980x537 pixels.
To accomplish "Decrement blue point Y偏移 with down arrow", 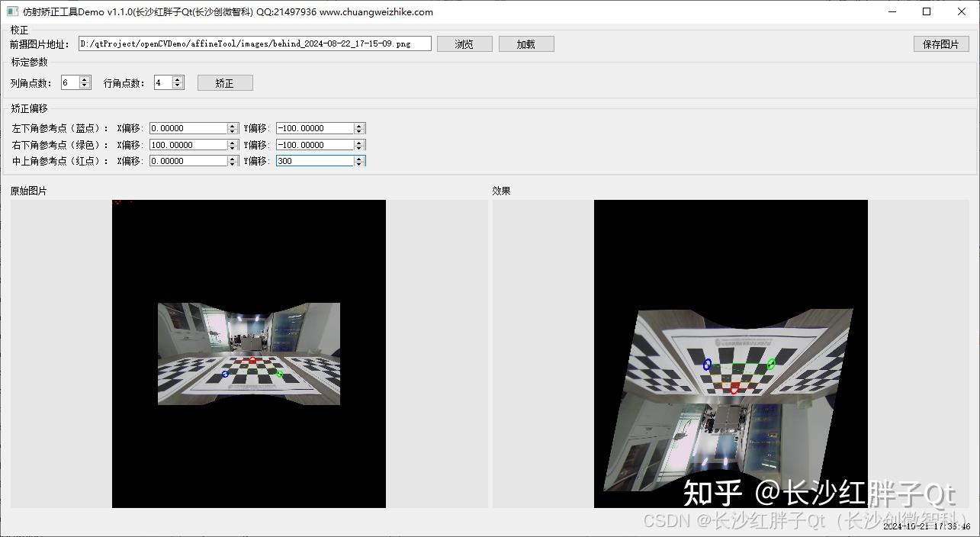I will click(360, 131).
